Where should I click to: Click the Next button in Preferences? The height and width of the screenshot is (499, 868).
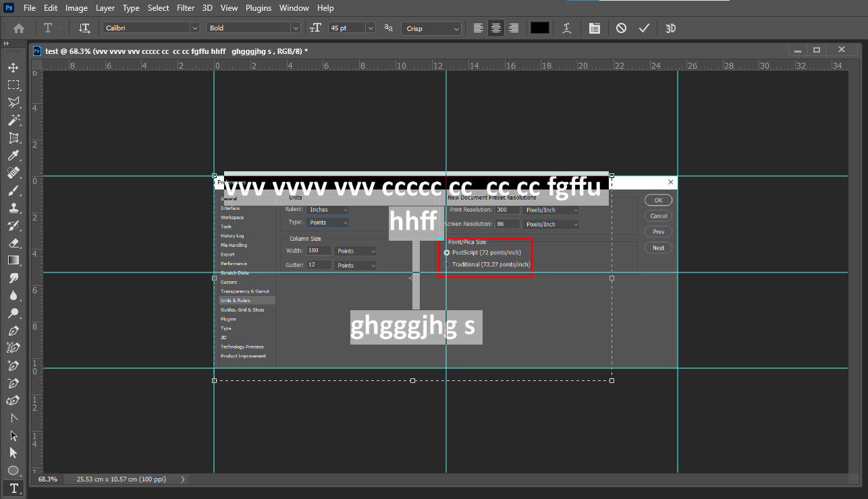coord(658,247)
